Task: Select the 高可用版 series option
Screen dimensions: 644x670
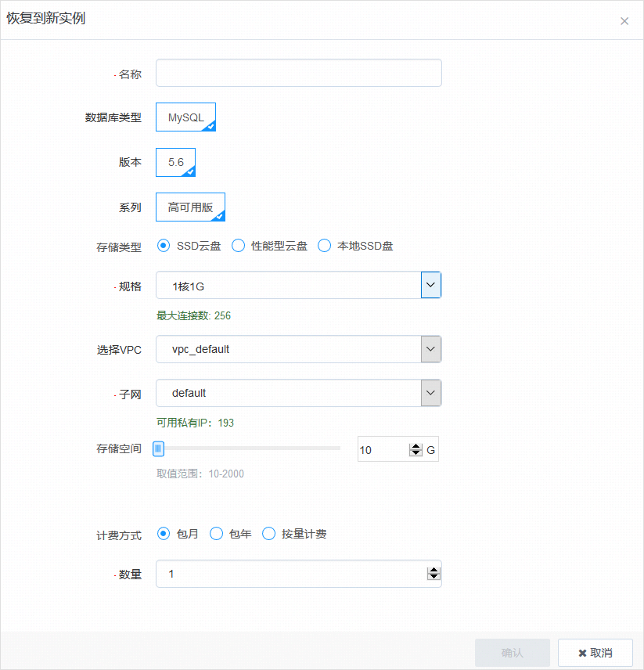Action: pos(190,207)
